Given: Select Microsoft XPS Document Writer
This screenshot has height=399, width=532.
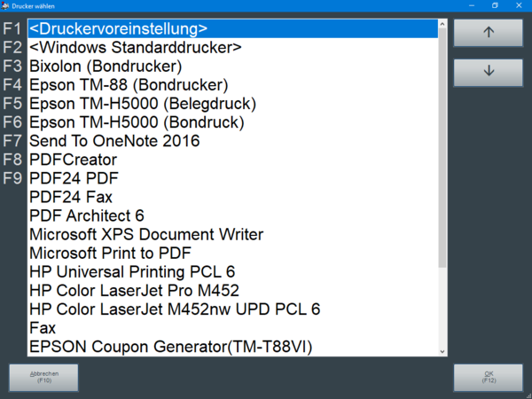Looking at the screenshot, I should coord(146,234).
